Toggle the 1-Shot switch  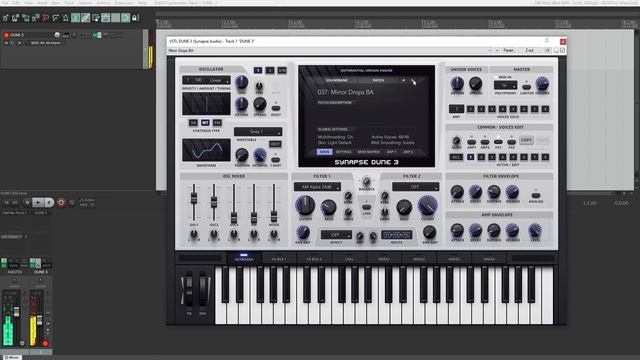(x=276, y=160)
